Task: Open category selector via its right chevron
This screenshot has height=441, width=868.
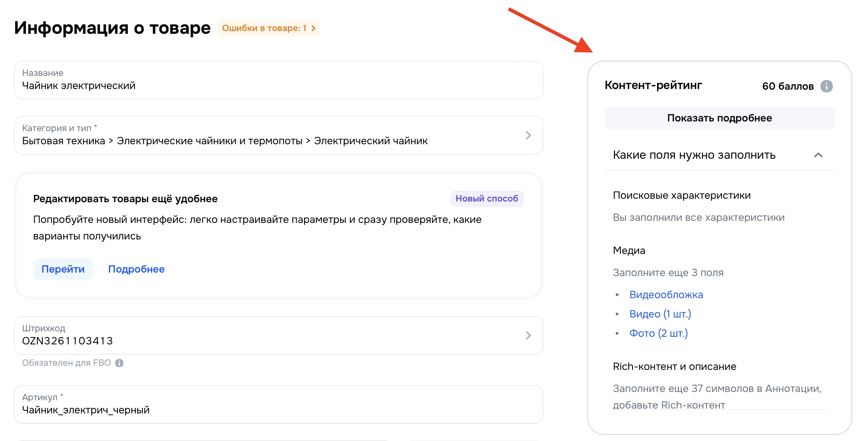Action: (528, 135)
